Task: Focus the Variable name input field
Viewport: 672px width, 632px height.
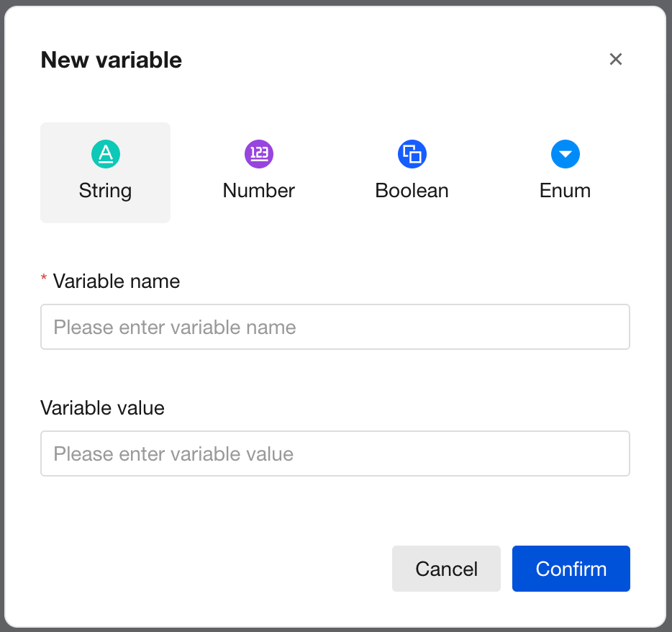Action: tap(335, 327)
